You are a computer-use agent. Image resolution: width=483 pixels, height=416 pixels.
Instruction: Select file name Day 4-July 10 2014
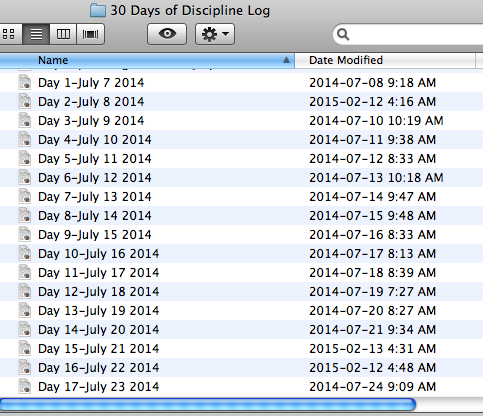point(95,140)
